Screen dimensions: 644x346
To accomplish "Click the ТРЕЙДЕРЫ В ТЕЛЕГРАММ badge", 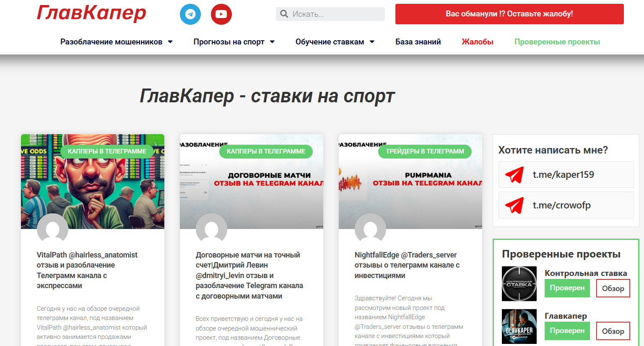I will coord(425,151).
